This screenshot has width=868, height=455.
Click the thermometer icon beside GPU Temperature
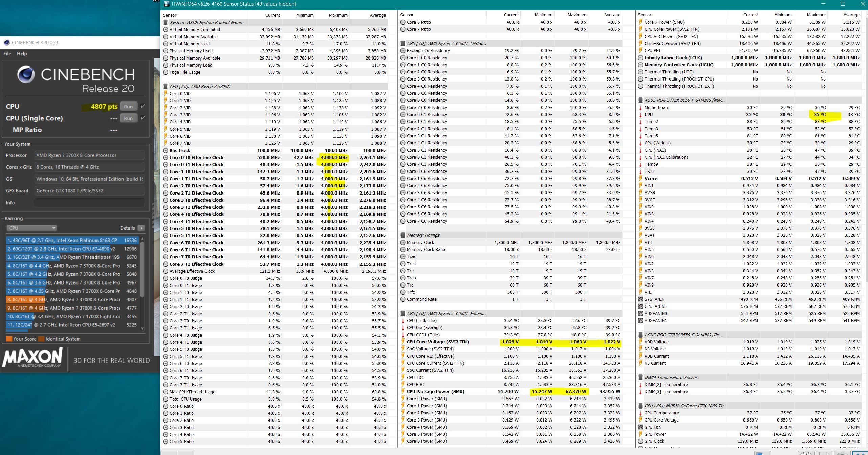(641, 413)
